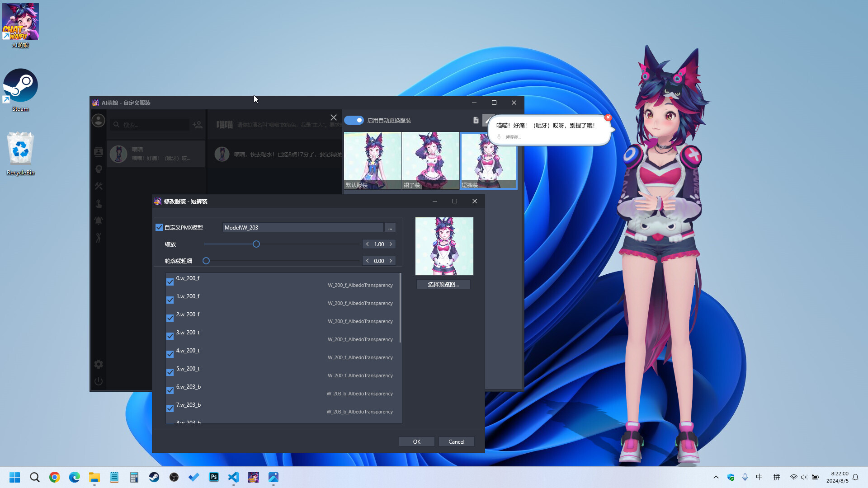Click the 选择预览图 button
This screenshot has width=868, height=488.
[443, 284]
